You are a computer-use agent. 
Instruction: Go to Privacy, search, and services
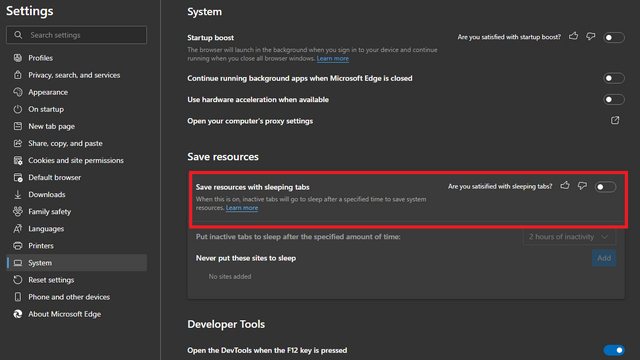tap(77, 75)
